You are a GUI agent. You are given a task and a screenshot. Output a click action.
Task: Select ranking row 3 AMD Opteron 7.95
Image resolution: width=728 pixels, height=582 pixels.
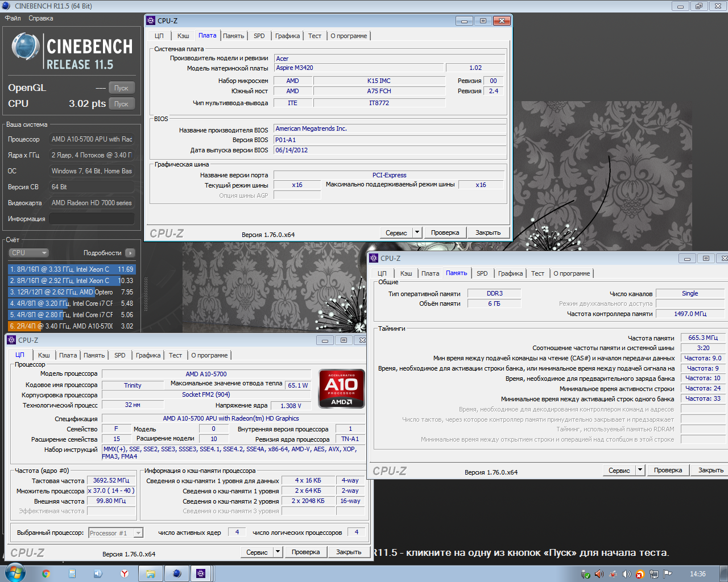(72, 292)
